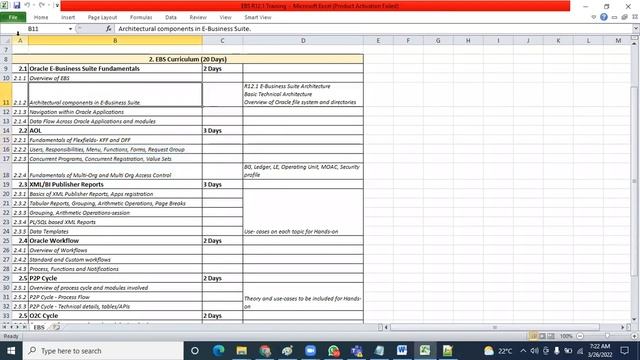Select the 'XML/BI Publisher Reports' cell
Screen dimensions: 640x360
(115, 184)
